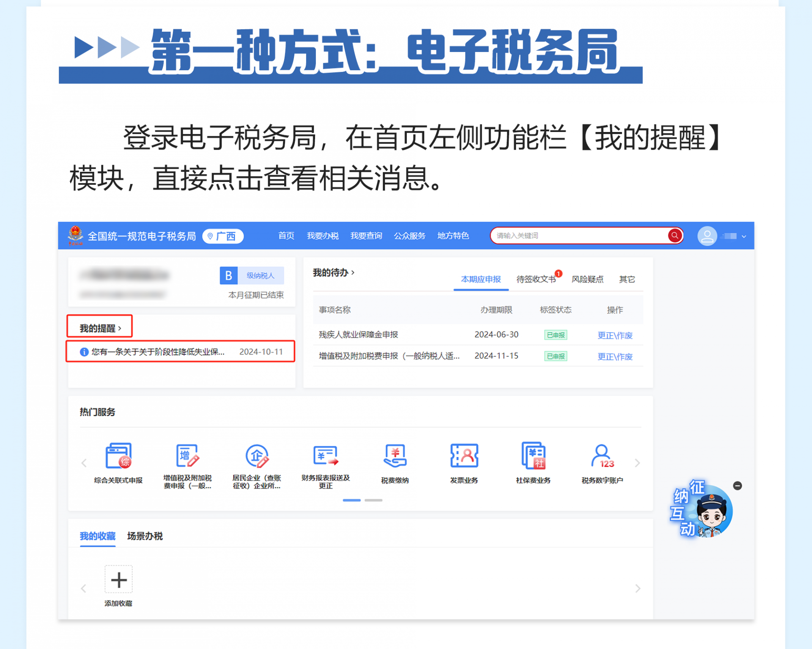
Task: Open 我要办税 menu
Action: coord(322,236)
